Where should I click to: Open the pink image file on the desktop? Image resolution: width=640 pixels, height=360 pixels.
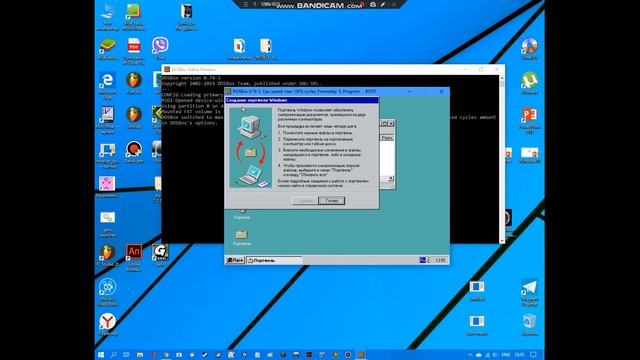(x=107, y=187)
